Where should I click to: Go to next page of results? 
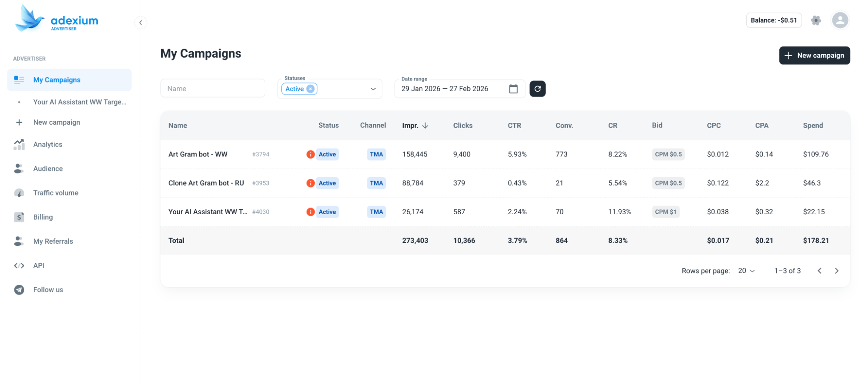[836, 271]
